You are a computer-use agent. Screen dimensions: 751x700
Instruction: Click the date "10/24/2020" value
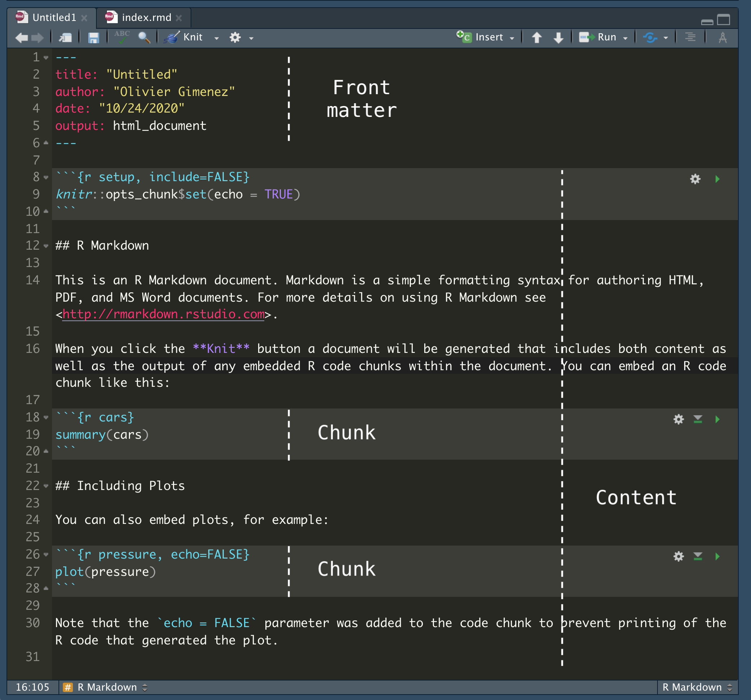click(x=142, y=108)
